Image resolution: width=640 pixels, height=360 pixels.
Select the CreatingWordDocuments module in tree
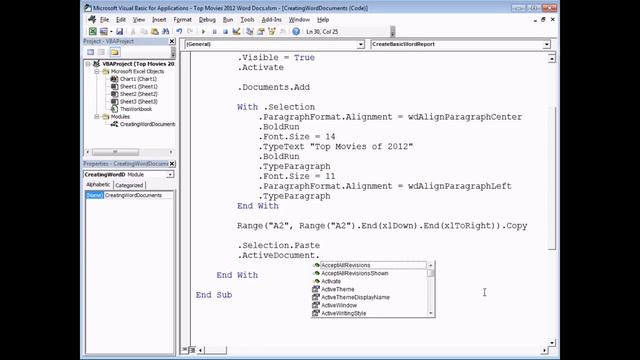(147, 124)
